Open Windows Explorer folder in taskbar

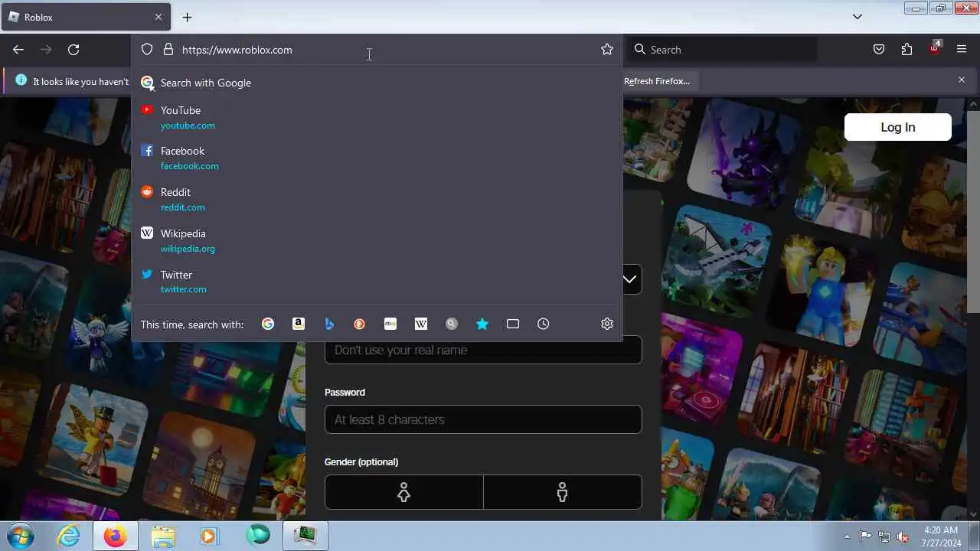pyautogui.click(x=163, y=536)
